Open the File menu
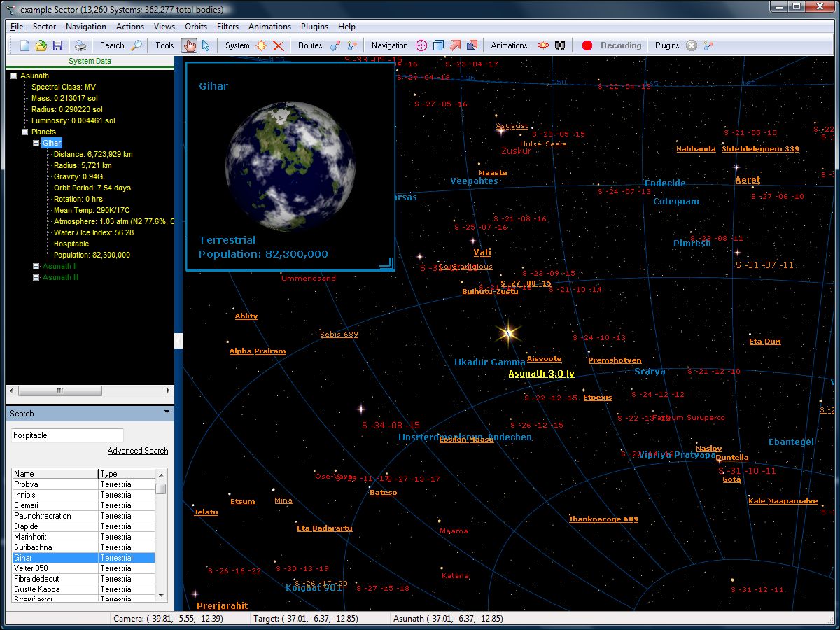Viewport: 840px width, 630px height. pyautogui.click(x=17, y=27)
